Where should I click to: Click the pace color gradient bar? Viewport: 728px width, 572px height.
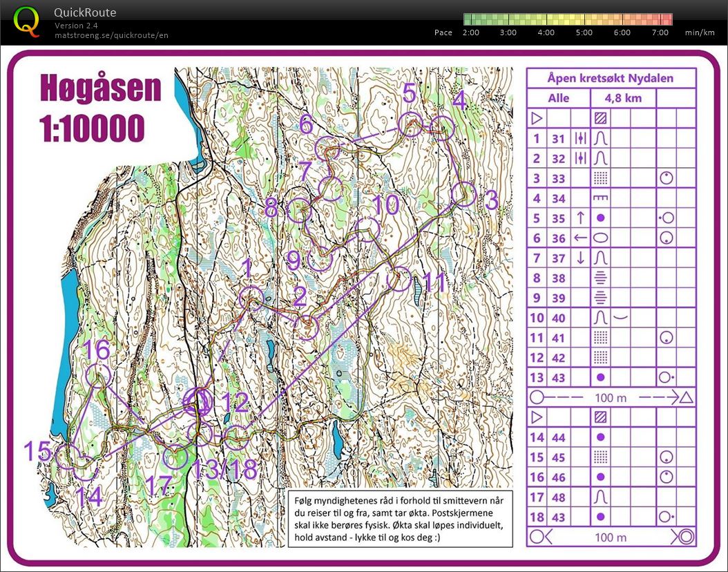click(x=567, y=19)
